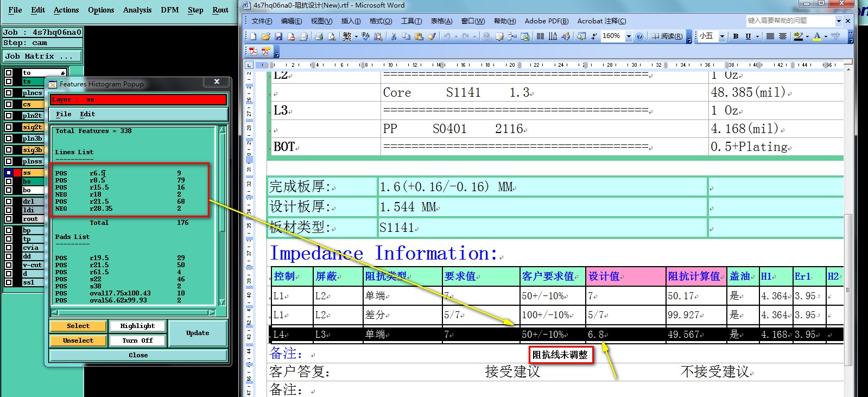868x397 pixels.
Task: Open help question box dropdown arrow
Action: pyautogui.click(x=839, y=21)
